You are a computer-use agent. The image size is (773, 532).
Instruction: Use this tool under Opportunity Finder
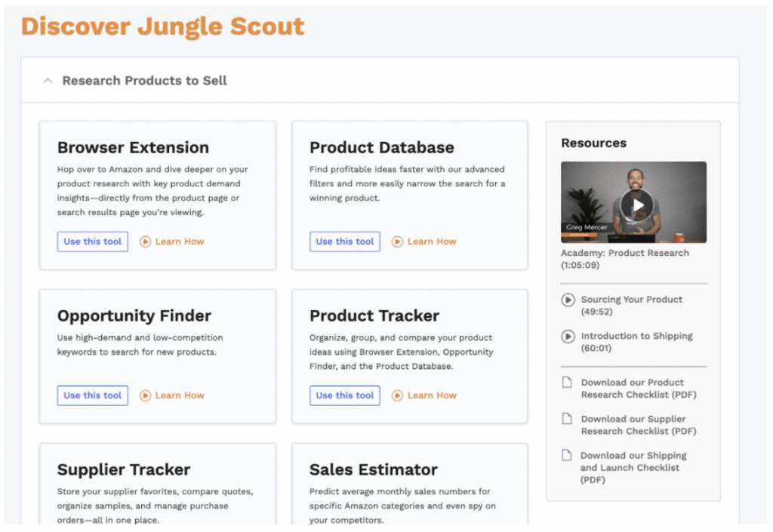(93, 395)
